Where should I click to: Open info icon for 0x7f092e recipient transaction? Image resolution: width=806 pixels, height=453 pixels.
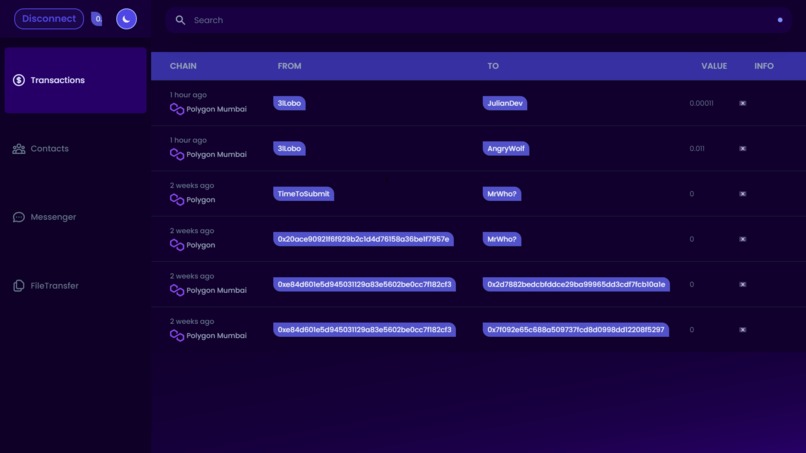coord(743,330)
